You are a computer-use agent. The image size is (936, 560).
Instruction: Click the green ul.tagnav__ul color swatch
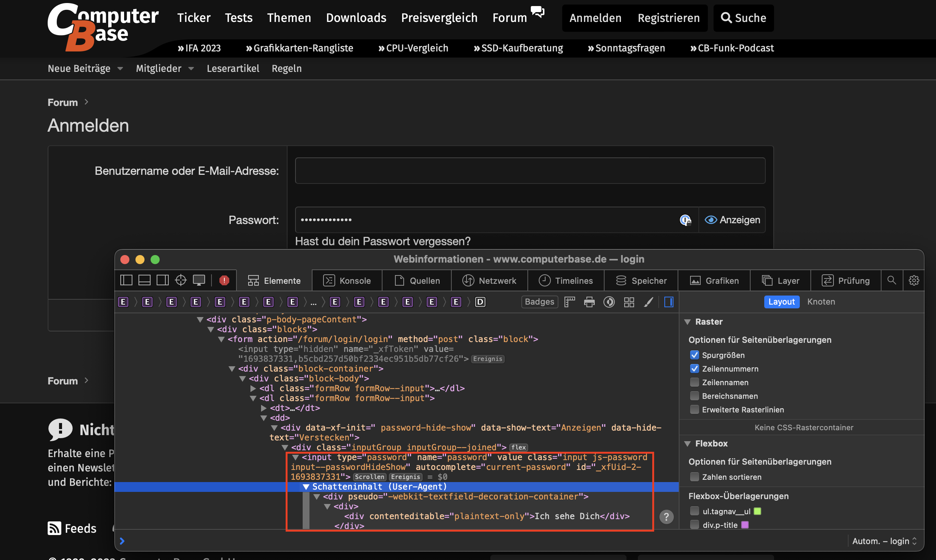coord(757,512)
